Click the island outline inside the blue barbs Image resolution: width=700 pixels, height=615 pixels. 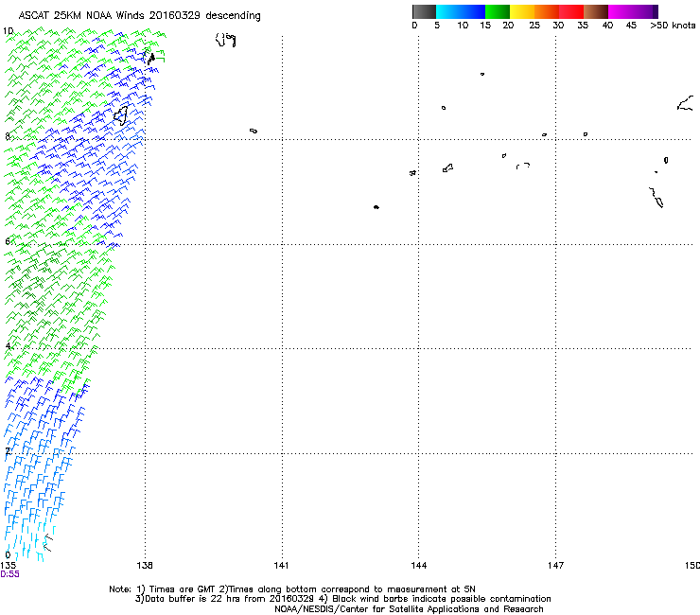pyautogui.click(x=121, y=115)
